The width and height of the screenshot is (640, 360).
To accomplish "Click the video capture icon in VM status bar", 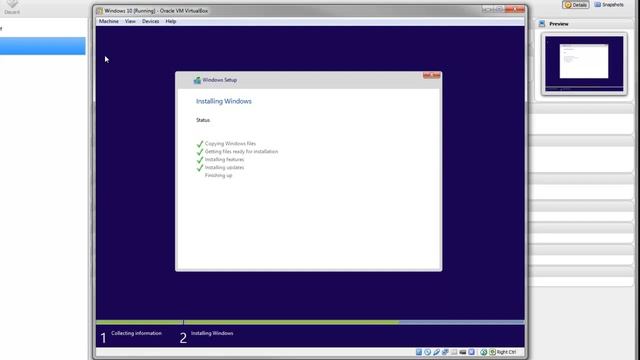I will coord(471,352).
